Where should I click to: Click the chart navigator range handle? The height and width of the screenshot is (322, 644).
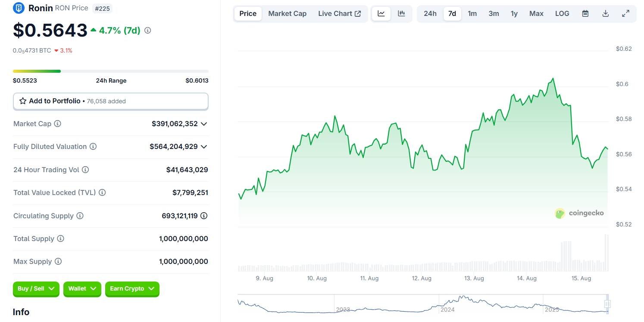(607, 304)
